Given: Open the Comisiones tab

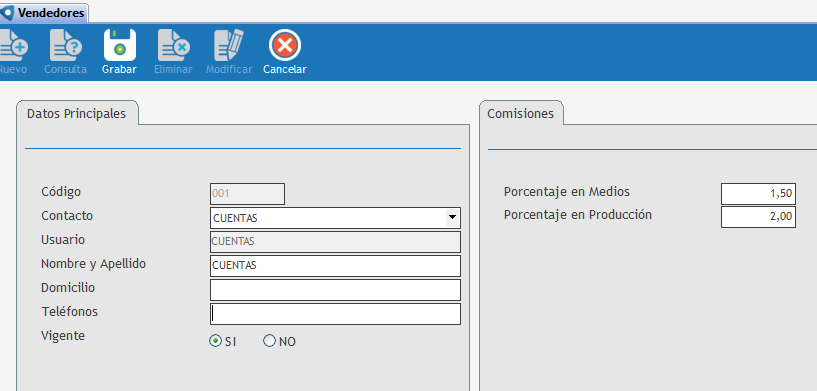Looking at the screenshot, I should (x=521, y=114).
